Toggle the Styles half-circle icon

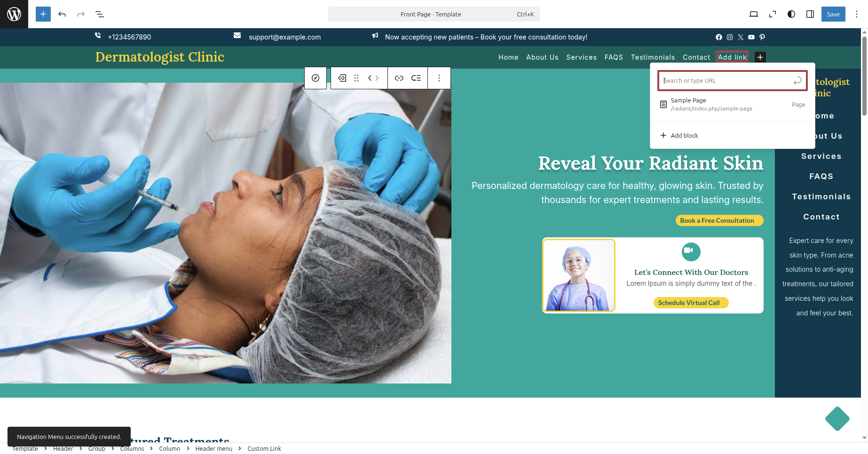coord(791,14)
